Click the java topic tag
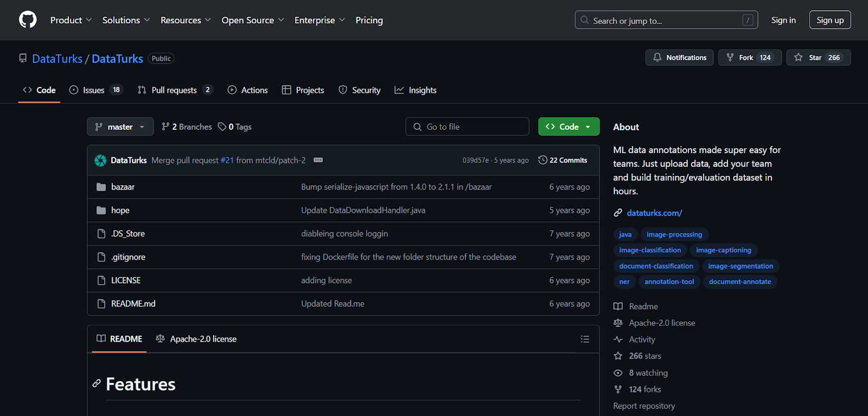Image resolution: width=868 pixels, height=416 pixels. [x=625, y=235]
